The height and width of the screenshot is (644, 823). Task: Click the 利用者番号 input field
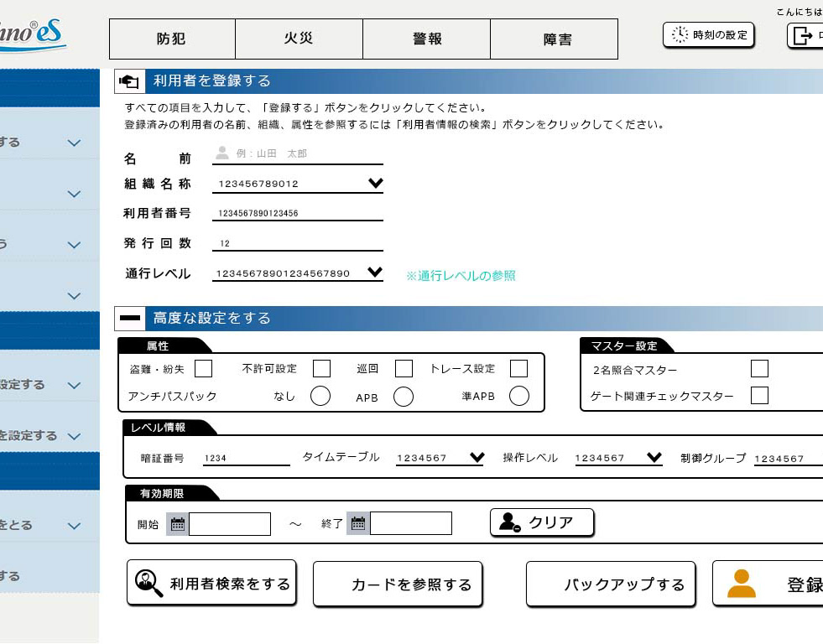click(x=298, y=213)
